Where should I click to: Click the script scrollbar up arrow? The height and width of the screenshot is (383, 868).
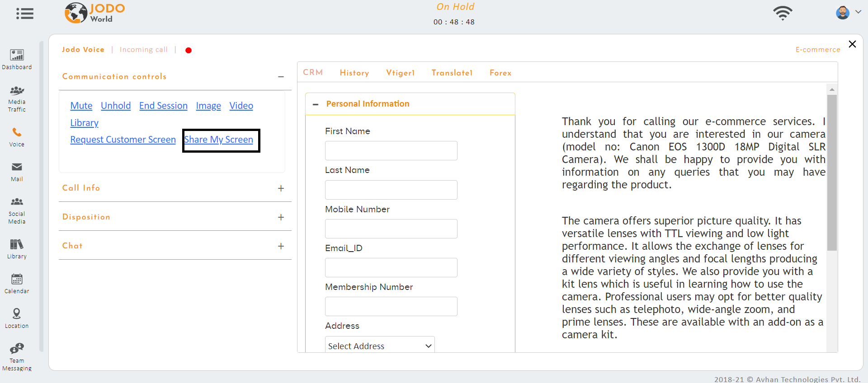tap(832, 89)
